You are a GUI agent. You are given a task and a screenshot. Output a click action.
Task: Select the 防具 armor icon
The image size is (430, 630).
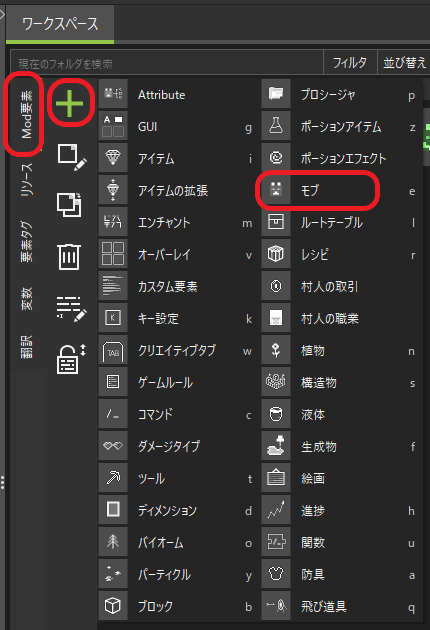(276, 574)
